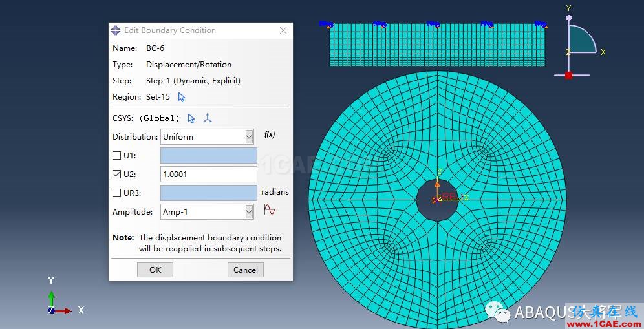Open the f(x) analytical field creator
Viewport: 644px width, 329px height.
[270, 134]
